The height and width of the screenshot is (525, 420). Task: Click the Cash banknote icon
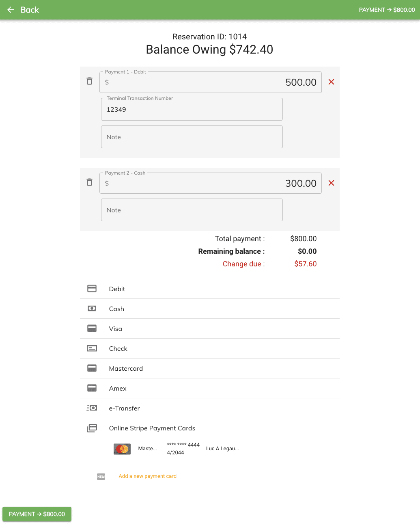point(92,309)
